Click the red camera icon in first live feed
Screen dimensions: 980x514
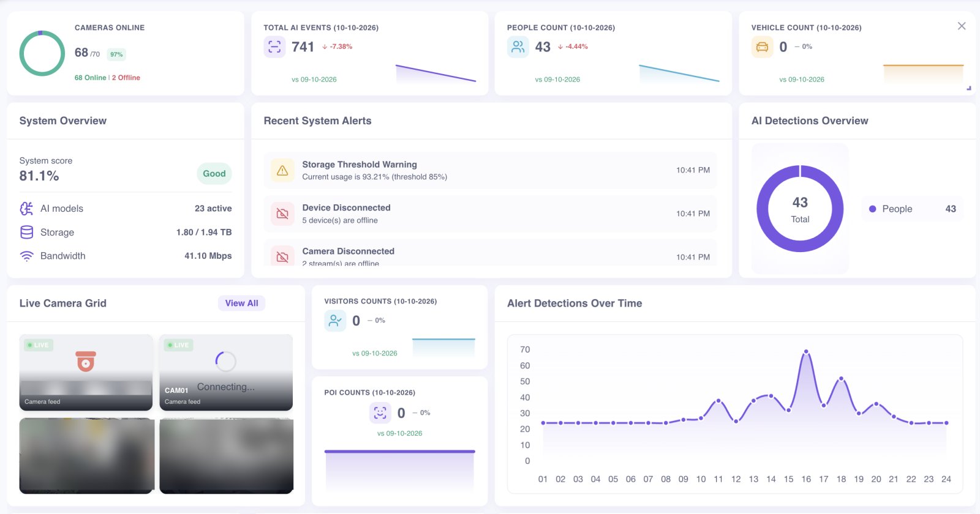86,361
